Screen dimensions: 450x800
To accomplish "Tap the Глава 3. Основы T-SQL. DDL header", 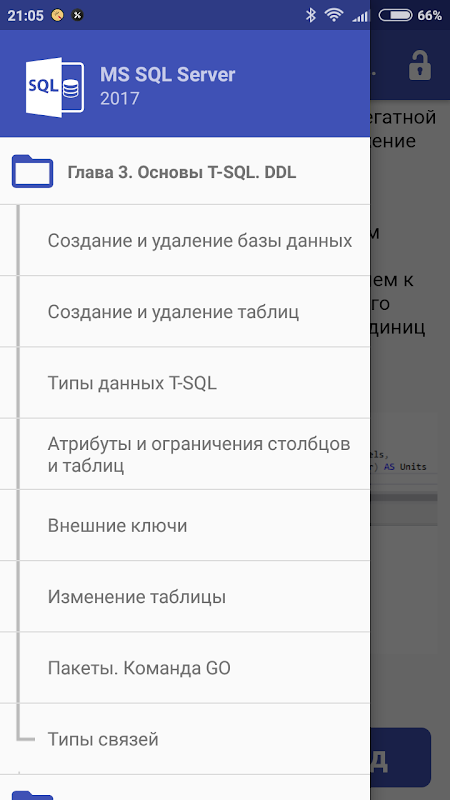I will [182, 172].
